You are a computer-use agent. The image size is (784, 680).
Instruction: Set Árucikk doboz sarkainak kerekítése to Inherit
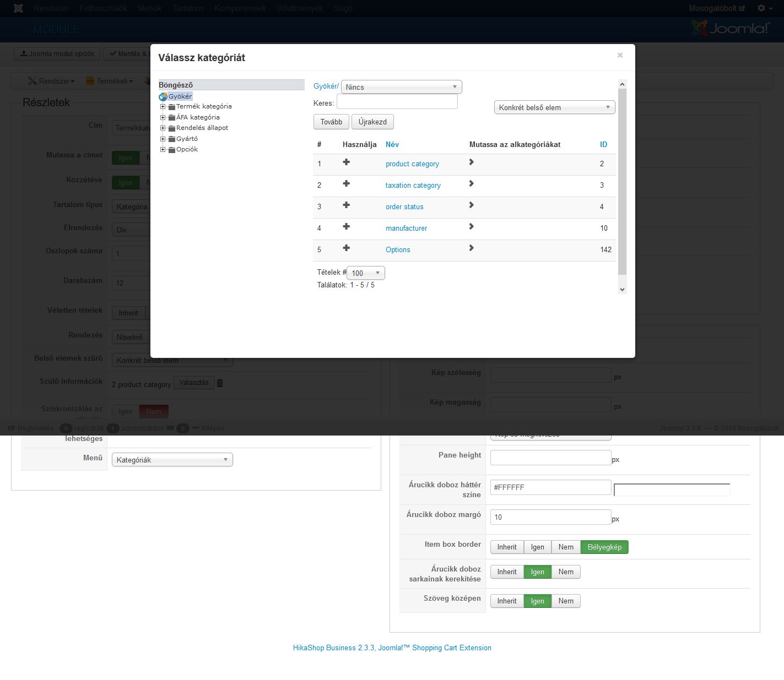pos(507,572)
